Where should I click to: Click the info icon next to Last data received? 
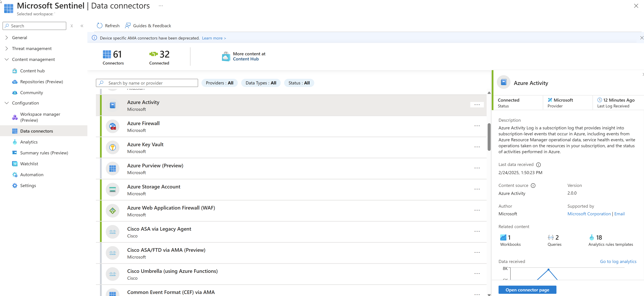pyautogui.click(x=539, y=165)
